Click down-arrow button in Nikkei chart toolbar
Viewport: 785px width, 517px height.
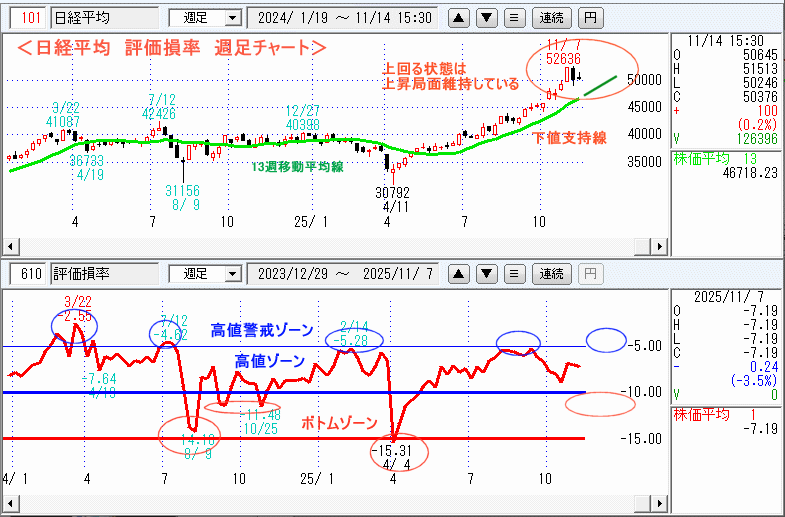click(x=487, y=19)
